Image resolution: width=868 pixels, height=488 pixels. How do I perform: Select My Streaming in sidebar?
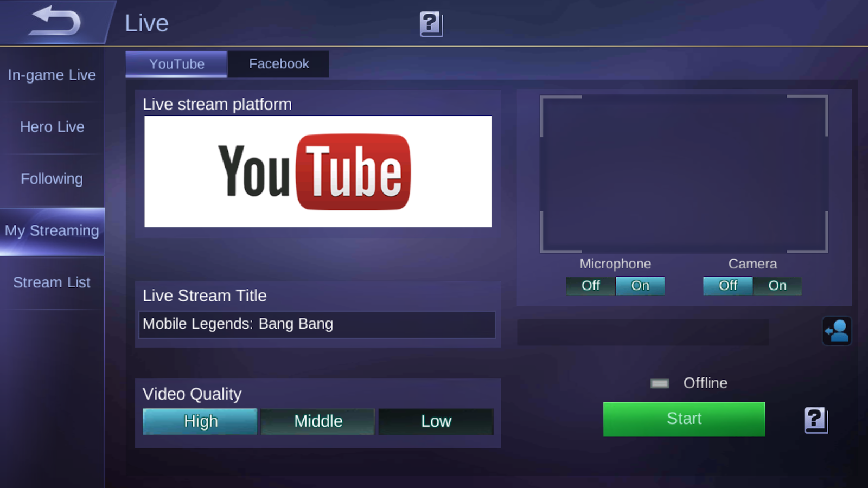52,231
